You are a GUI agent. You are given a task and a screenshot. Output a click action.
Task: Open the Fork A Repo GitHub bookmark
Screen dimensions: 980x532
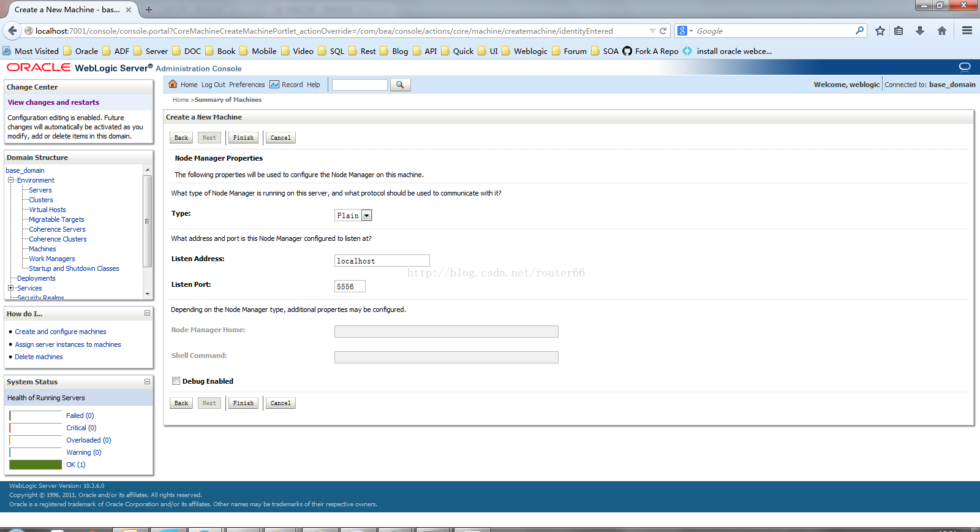click(650, 51)
